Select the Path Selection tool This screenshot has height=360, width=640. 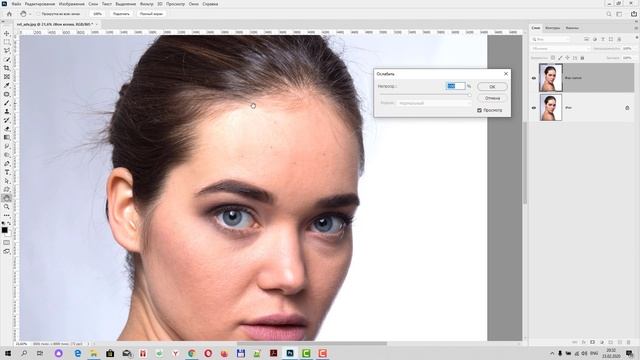[7, 181]
